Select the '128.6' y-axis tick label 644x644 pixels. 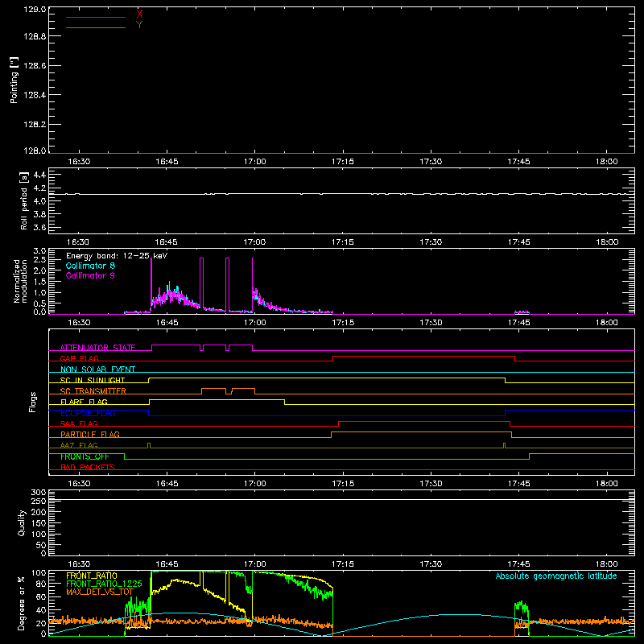(x=35, y=66)
